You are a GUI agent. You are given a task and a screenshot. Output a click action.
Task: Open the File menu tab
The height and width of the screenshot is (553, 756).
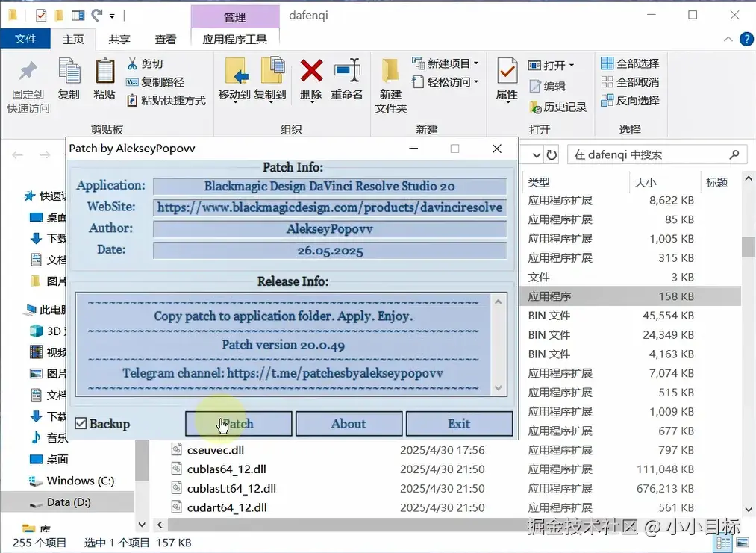pyautogui.click(x=25, y=39)
